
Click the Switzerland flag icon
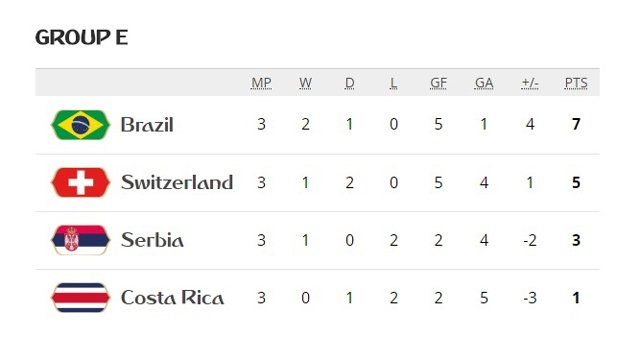pyautogui.click(x=80, y=182)
